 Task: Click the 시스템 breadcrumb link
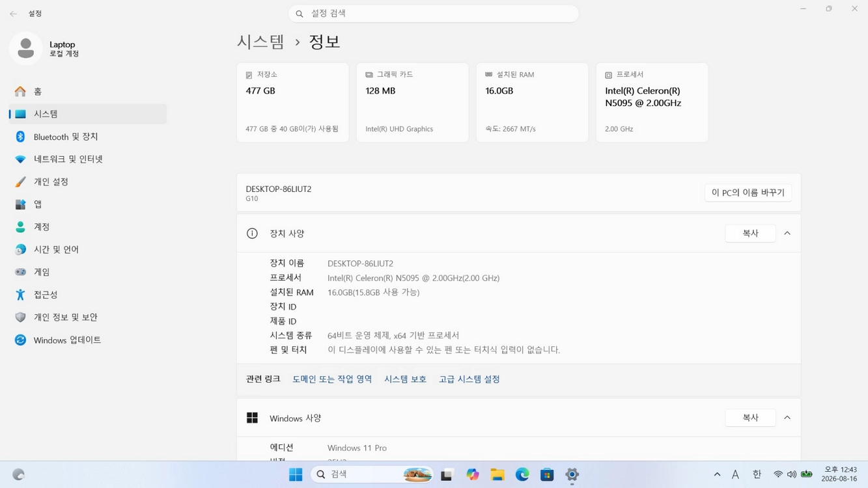pos(260,42)
